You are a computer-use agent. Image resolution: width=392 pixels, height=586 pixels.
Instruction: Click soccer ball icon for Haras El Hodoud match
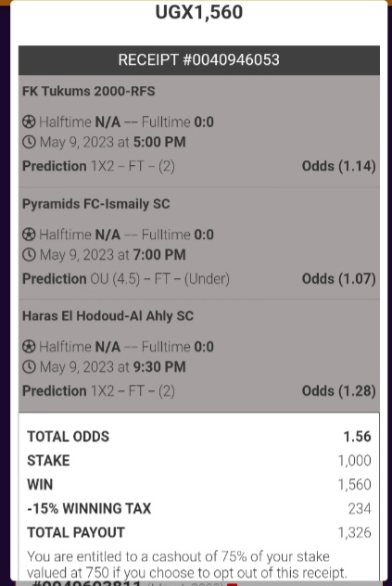point(29,347)
